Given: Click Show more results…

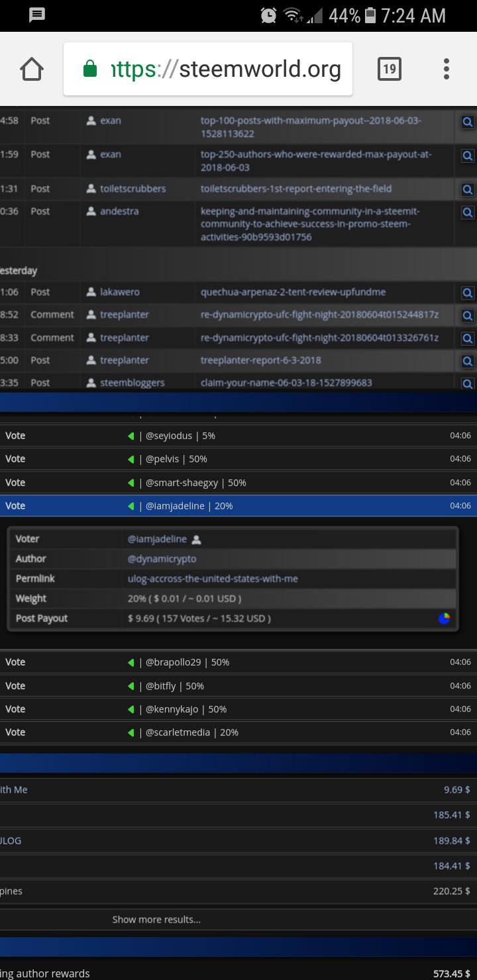Looking at the screenshot, I should point(156,919).
